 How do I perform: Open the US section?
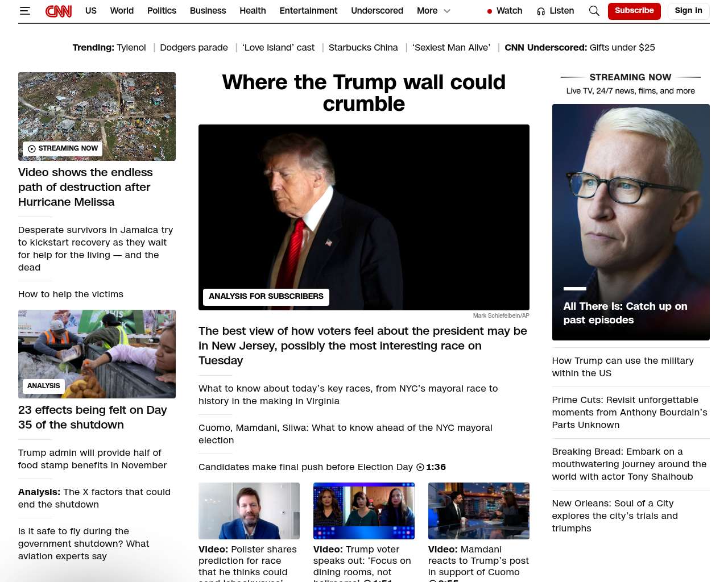(x=91, y=11)
